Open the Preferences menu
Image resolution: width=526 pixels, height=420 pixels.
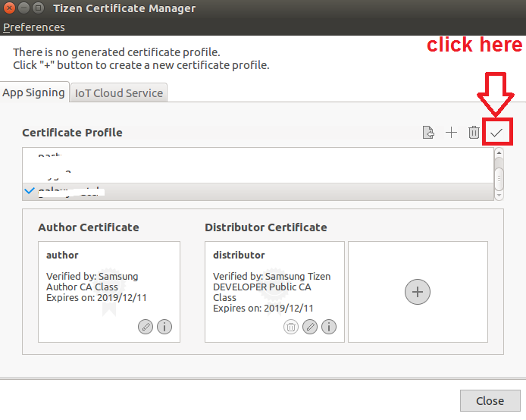click(x=34, y=27)
